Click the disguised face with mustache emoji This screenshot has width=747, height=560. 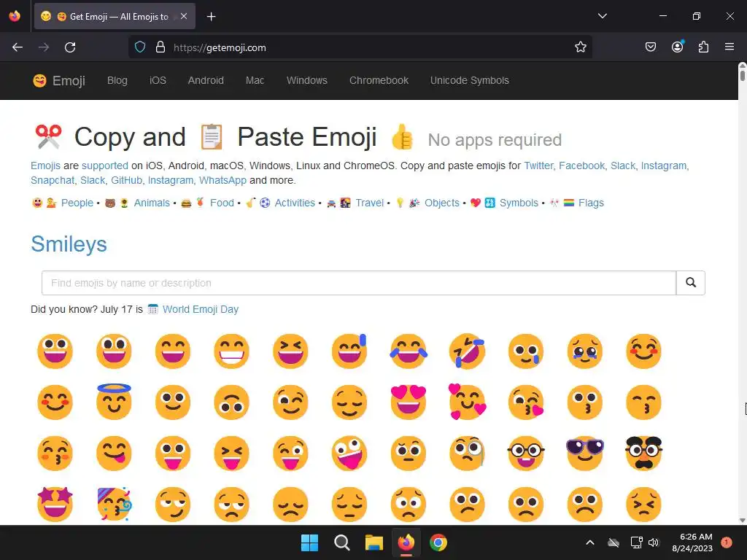point(643,454)
